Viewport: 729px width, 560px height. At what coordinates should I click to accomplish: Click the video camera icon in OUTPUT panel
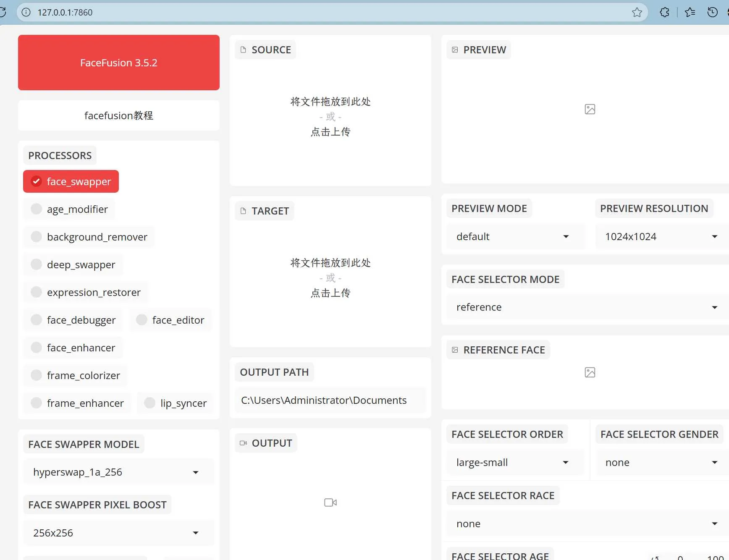click(x=330, y=502)
